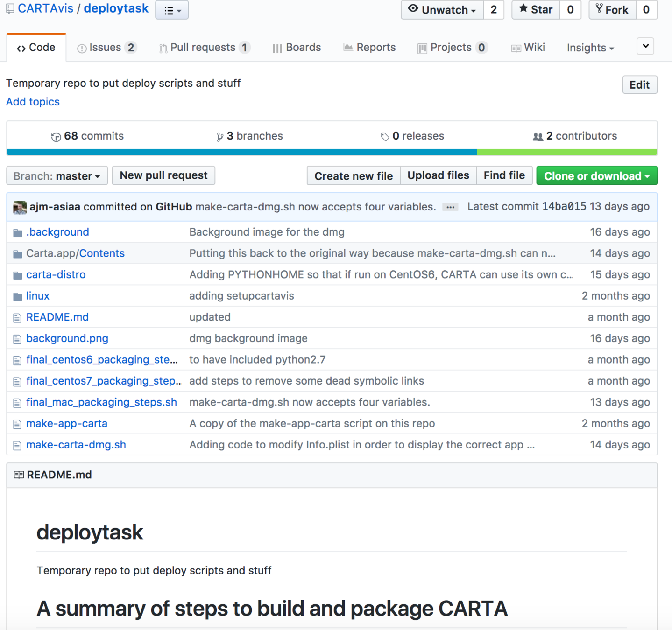
Task: Open background.png file
Action: click(67, 338)
